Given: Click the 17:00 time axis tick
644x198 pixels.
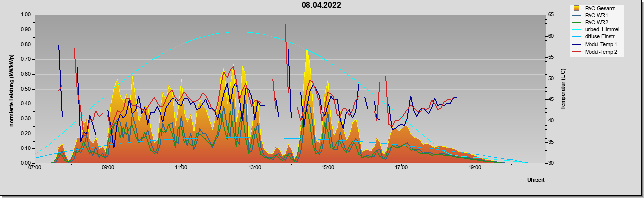Looking at the screenshot, I should coord(401,167).
